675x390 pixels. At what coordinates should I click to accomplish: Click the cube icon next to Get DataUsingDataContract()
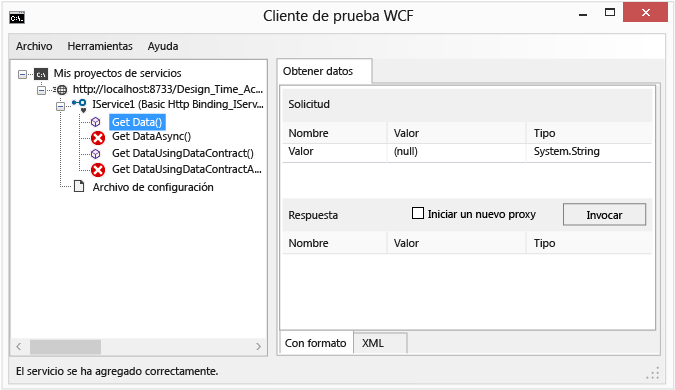coord(96,154)
